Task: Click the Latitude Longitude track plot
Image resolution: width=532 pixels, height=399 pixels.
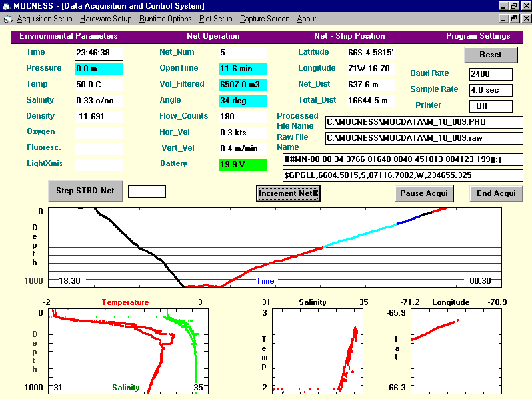Action: click(457, 351)
